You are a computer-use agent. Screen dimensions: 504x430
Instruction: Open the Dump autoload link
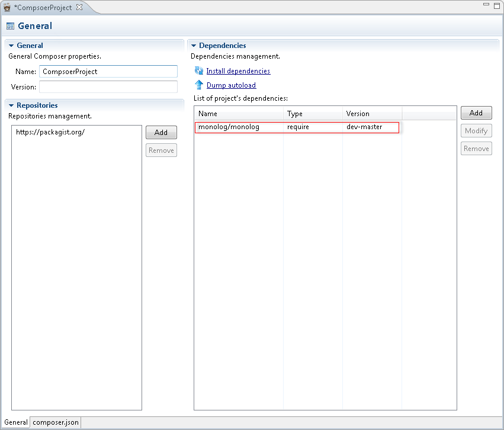[231, 85]
